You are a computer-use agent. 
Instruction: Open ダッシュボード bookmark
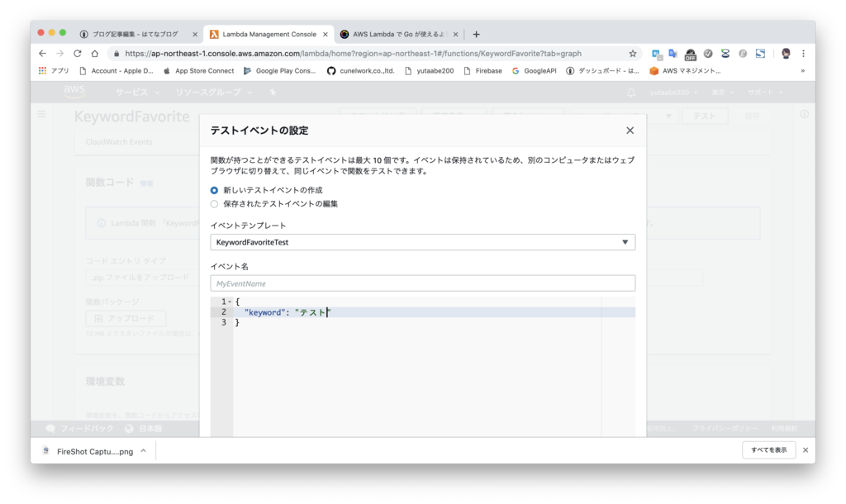click(602, 71)
